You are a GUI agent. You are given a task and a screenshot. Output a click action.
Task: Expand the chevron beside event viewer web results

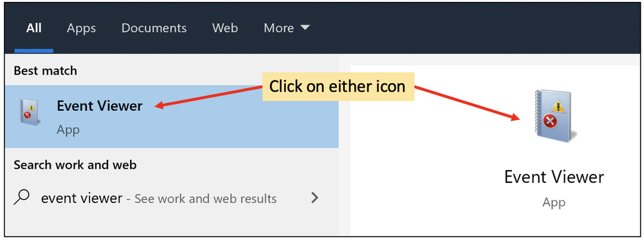315,198
